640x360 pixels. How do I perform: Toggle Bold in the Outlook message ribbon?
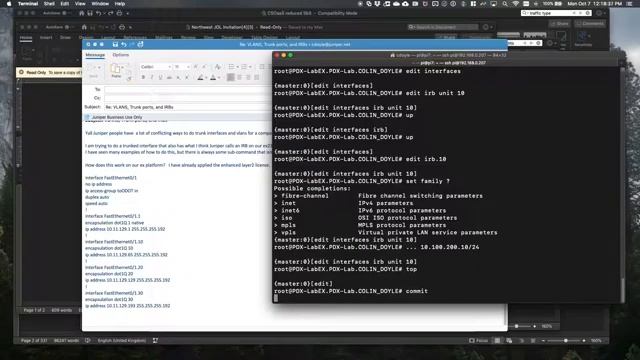143,77
